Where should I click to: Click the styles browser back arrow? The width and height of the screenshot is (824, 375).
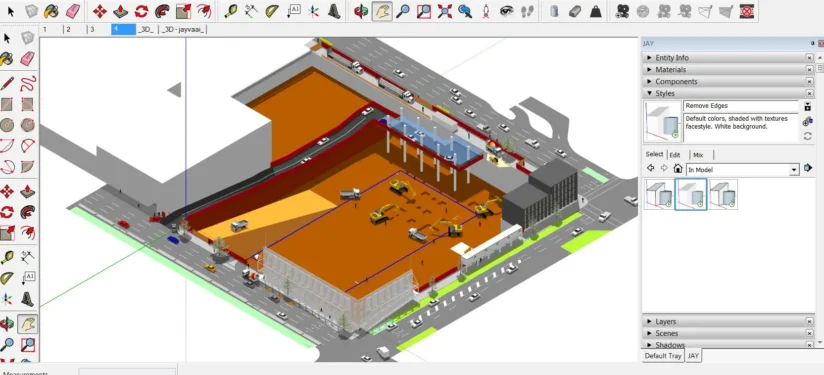[x=651, y=169]
